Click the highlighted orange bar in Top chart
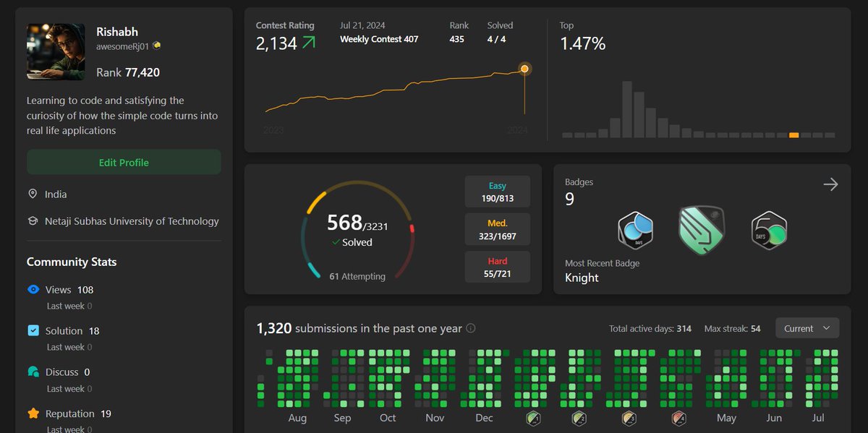Image resolution: width=868 pixels, height=433 pixels. [x=793, y=134]
